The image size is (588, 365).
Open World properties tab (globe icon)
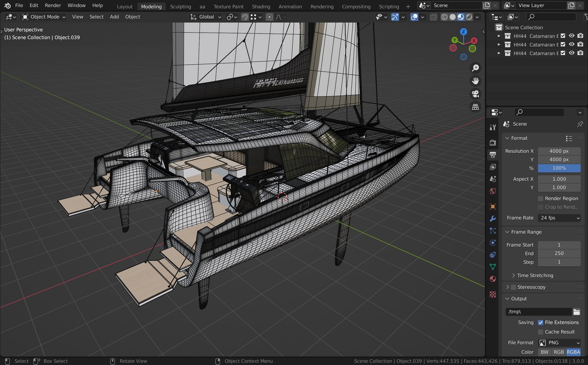click(493, 191)
